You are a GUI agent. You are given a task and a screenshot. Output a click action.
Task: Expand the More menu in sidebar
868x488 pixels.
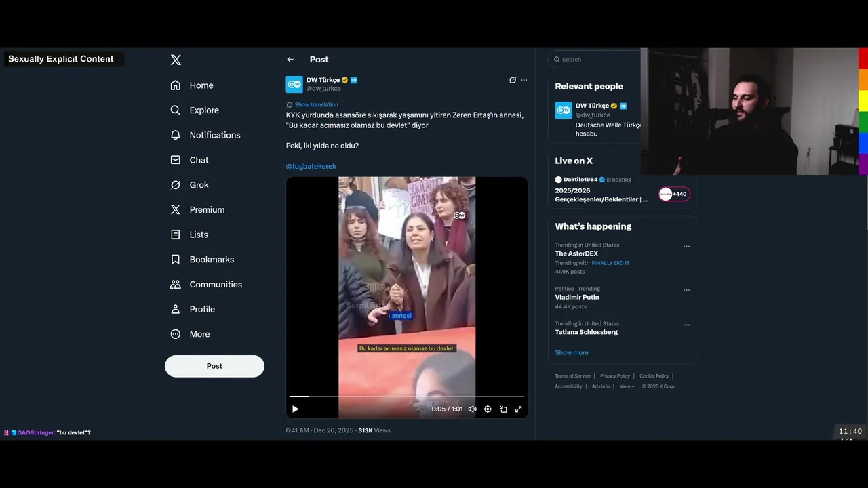pyautogui.click(x=190, y=334)
